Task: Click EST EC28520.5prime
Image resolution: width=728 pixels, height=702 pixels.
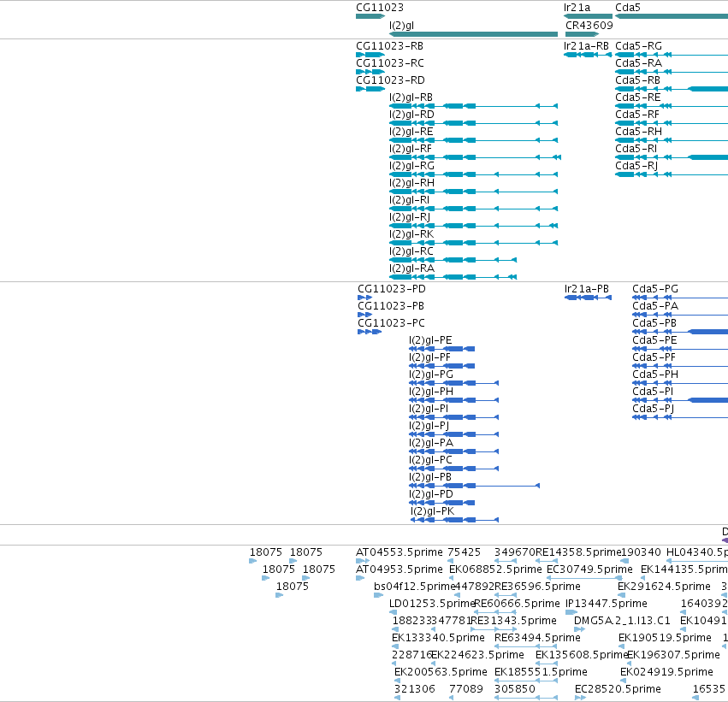Action: click(580, 698)
